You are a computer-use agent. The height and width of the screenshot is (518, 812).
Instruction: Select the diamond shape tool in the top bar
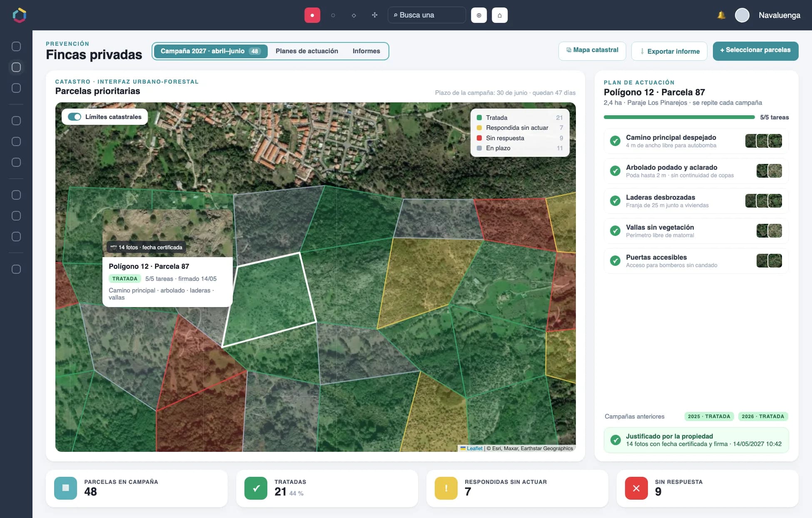click(x=354, y=15)
